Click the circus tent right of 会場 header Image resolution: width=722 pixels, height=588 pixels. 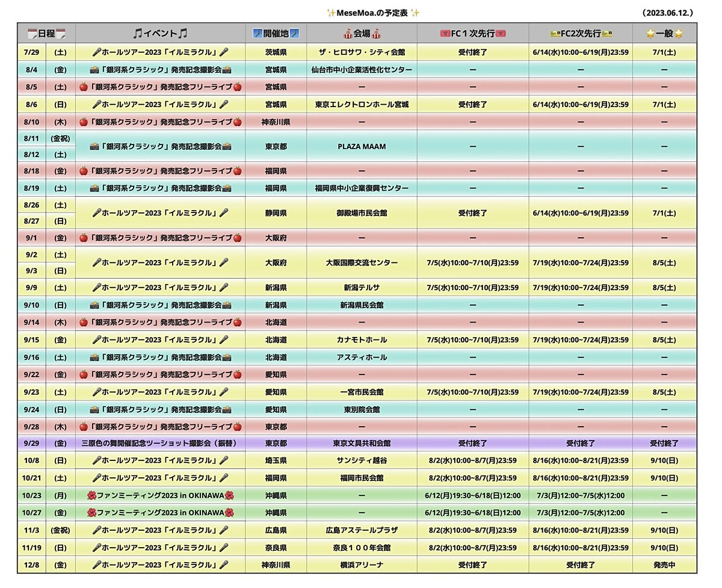click(x=376, y=33)
